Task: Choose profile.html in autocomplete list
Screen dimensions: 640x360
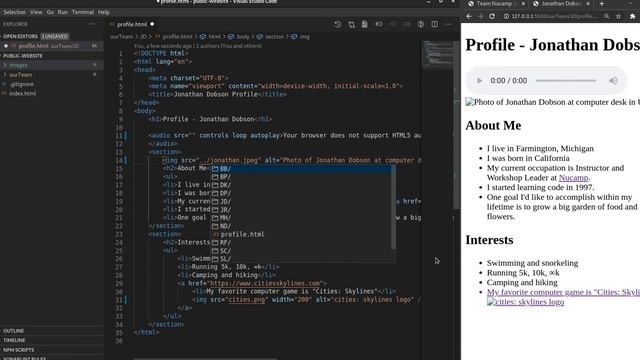Action: click(301, 234)
